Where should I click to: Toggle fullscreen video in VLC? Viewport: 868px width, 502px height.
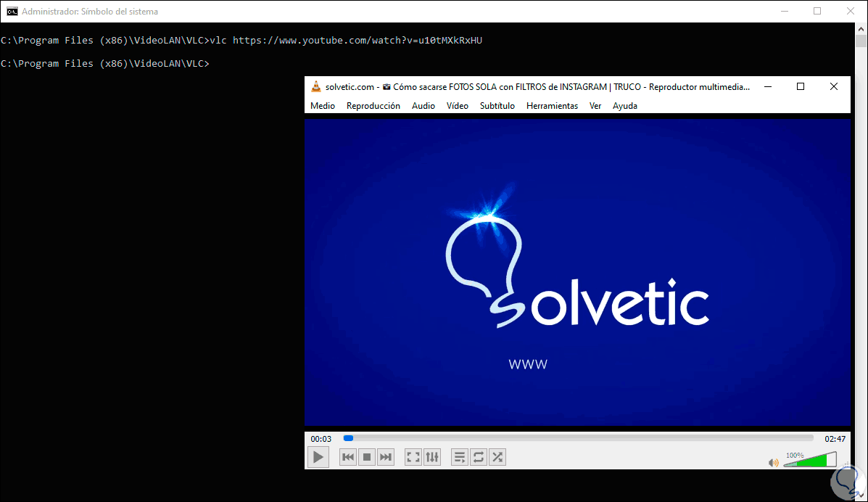point(413,457)
